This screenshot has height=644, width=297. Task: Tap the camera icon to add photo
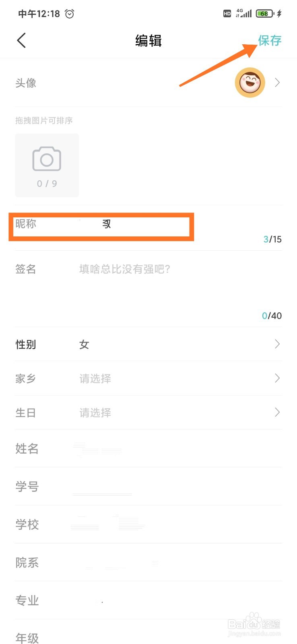pos(47,165)
